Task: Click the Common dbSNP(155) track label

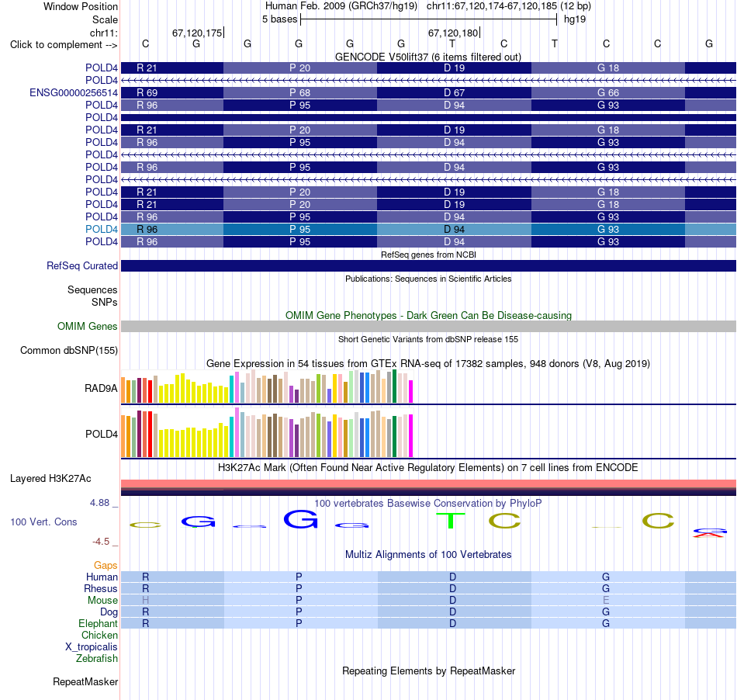Action: point(68,350)
